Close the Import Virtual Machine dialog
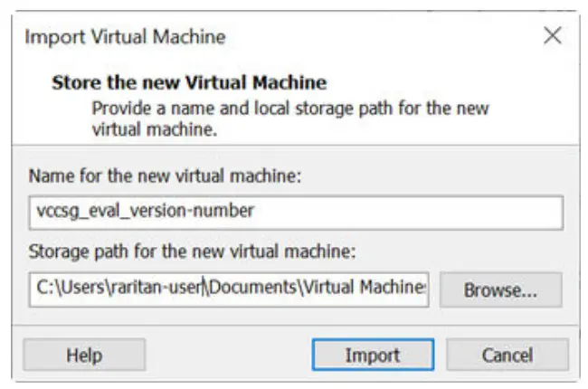The width and height of the screenshot is (588, 389). [553, 37]
